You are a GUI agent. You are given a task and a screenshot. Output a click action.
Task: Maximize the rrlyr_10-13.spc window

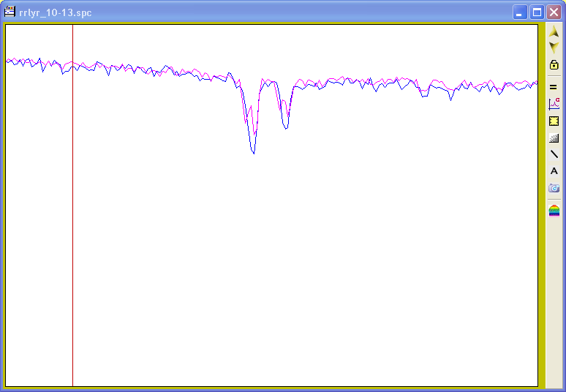coord(537,12)
